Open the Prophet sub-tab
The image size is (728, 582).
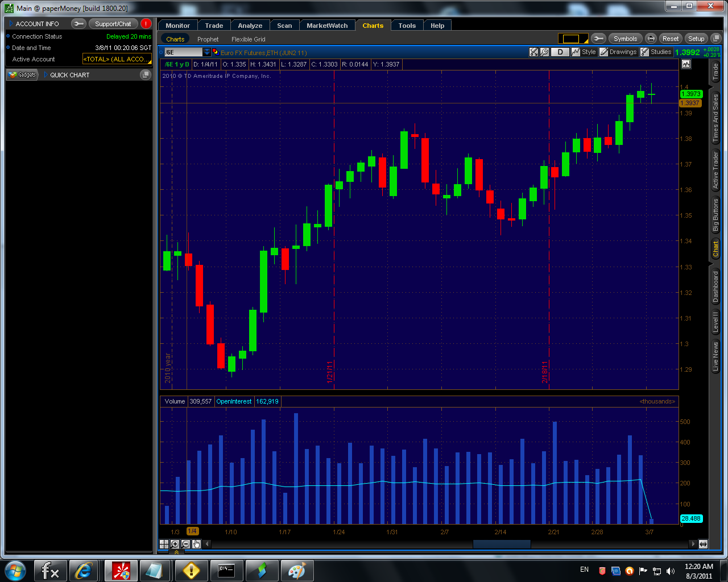point(208,39)
